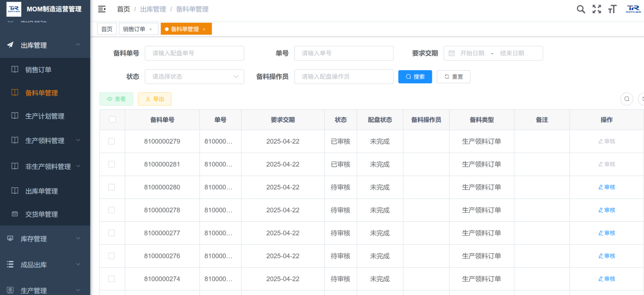This screenshot has width=644, height=295.
Task: Click the monitor icon beside 库存管理
Action: point(10,239)
